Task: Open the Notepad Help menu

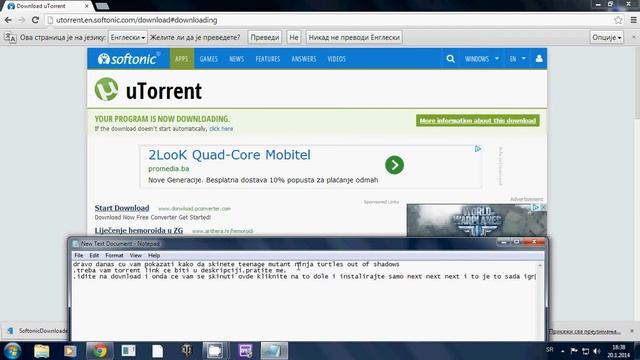Action: click(x=154, y=256)
